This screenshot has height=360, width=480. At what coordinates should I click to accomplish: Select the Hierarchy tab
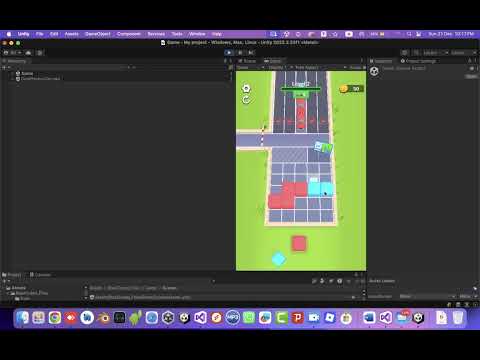(x=15, y=61)
